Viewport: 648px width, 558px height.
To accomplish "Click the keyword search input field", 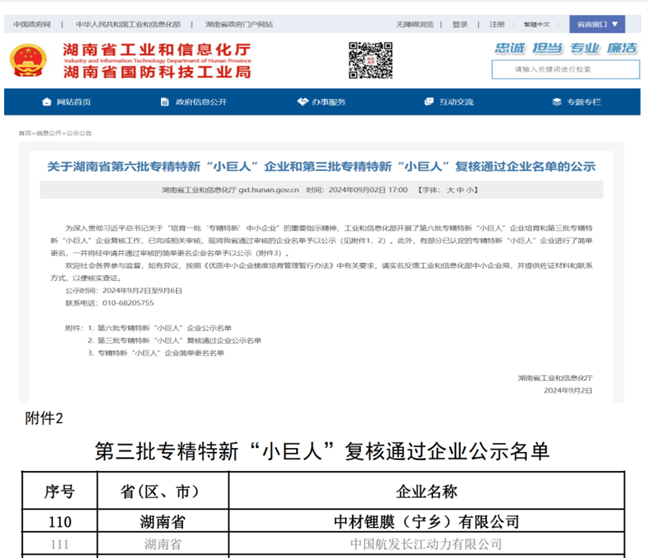I will pos(565,69).
